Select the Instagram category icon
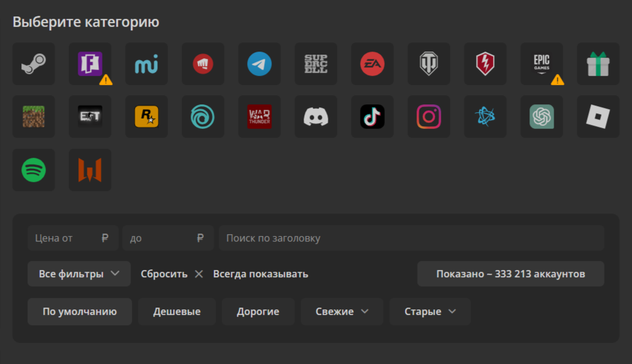 (429, 116)
